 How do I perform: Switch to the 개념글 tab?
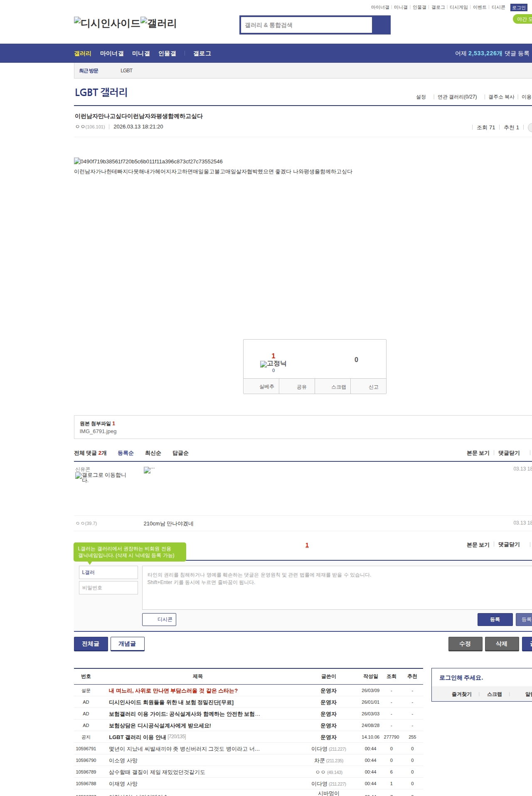[127, 643]
